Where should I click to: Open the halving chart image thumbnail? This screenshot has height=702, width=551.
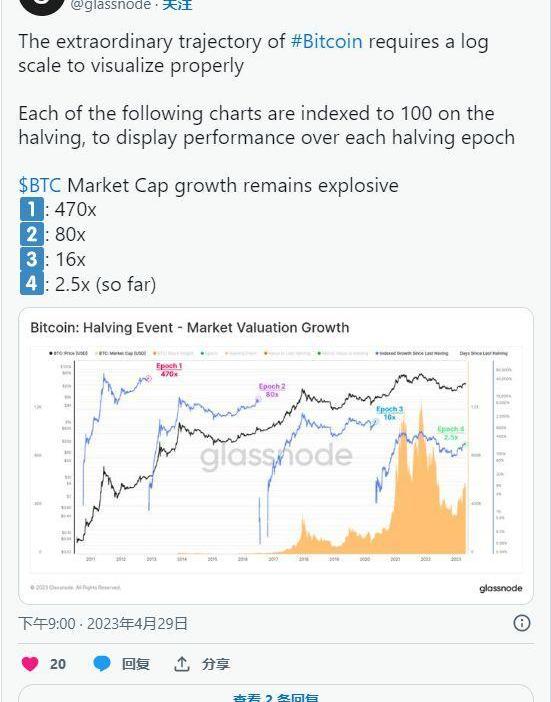[276, 456]
